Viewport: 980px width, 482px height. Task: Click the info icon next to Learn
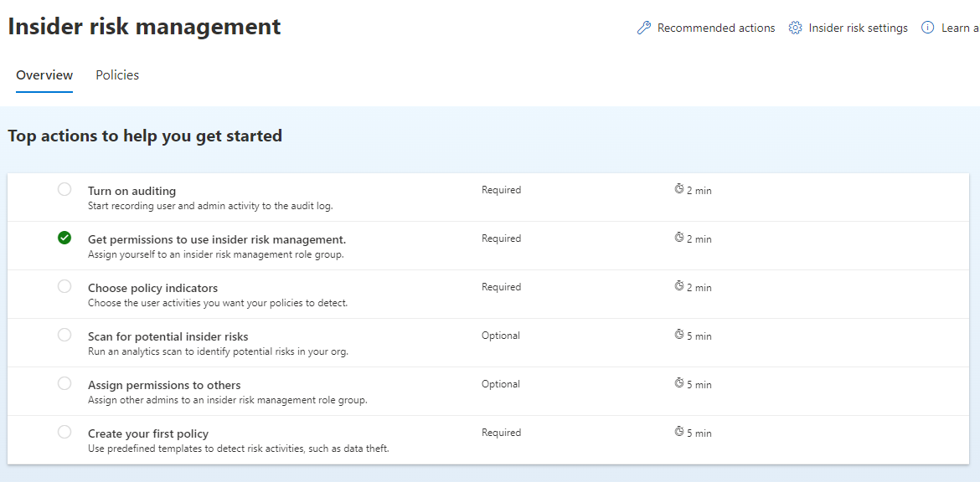pos(927,28)
